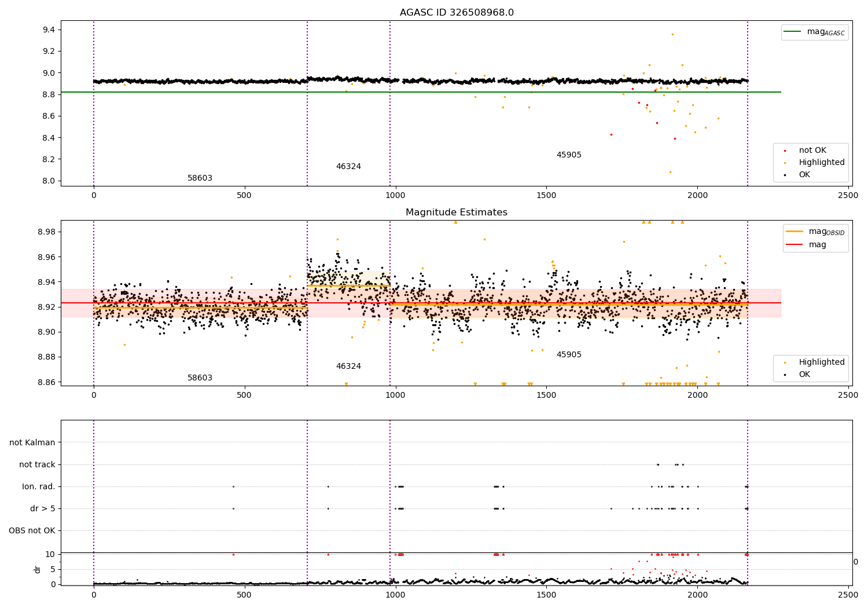Select the "Ion. rad." axis label
The image size is (868, 608).
coord(39,486)
